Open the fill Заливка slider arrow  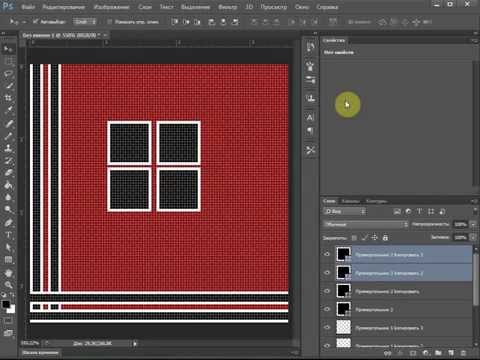474,237
